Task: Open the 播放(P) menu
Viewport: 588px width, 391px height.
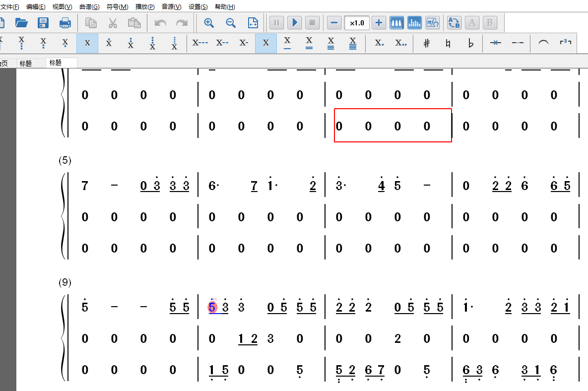Action: pyautogui.click(x=145, y=7)
